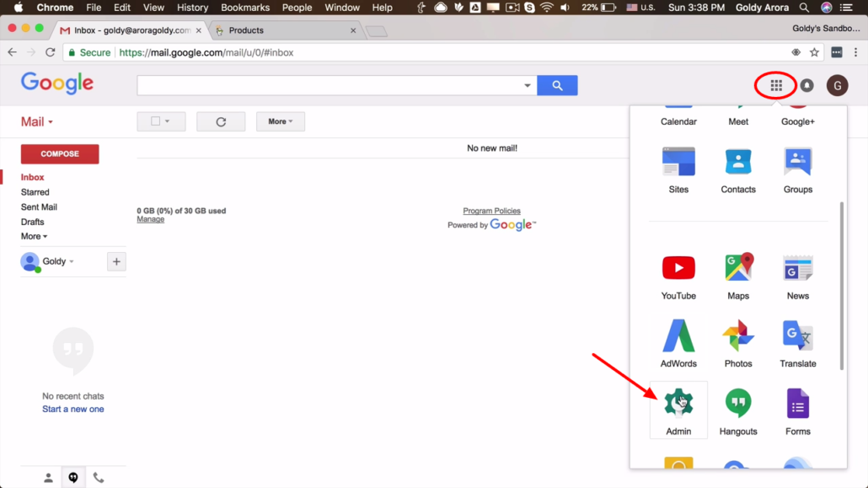Viewport: 868px width, 488px height.
Task: Refresh the inbox with the reload button
Action: pyautogui.click(x=221, y=121)
